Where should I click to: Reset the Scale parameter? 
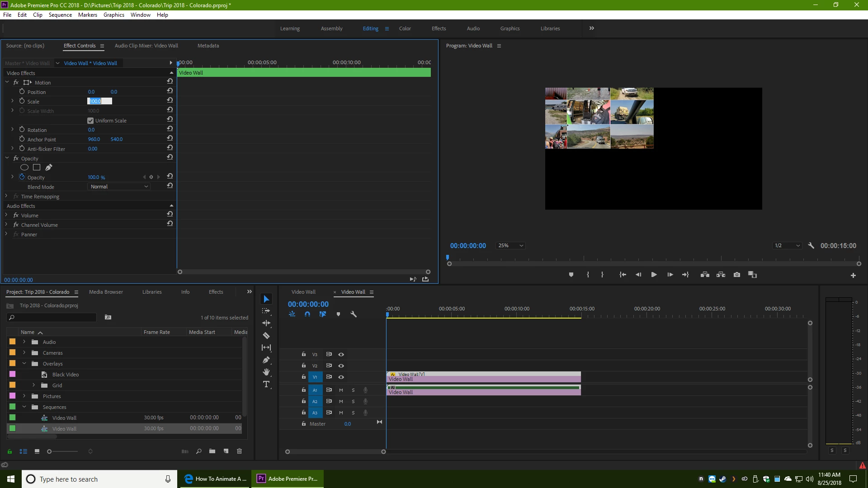(x=170, y=100)
